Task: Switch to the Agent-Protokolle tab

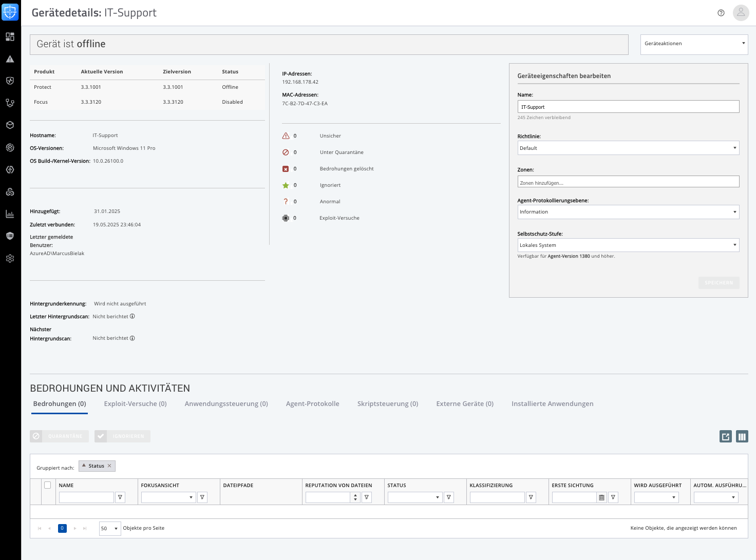Action: tap(312, 404)
